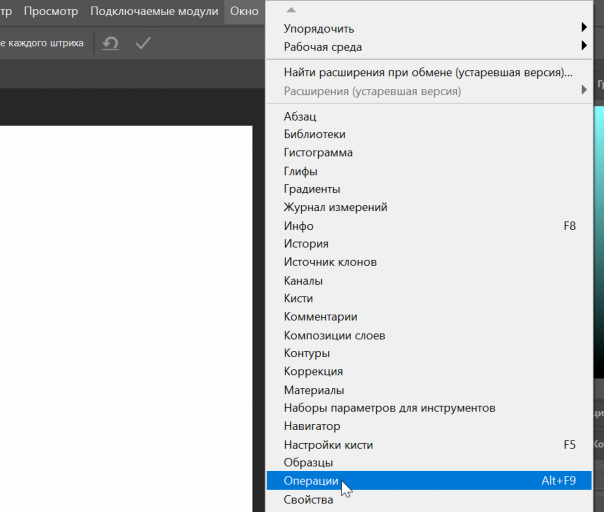604x512 pixels.
Task: Choose Найти расширения при обмене (устаревшая версия)
Action: (x=429, y=72)
